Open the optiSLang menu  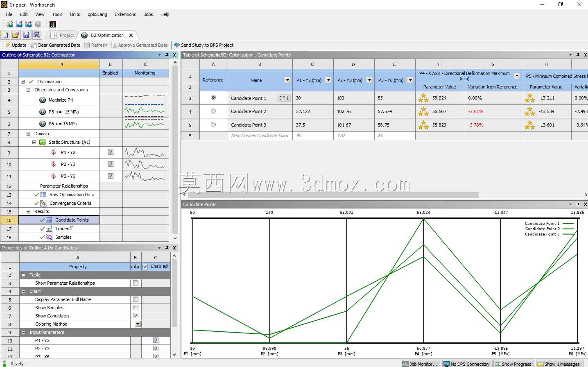point(97,14)
